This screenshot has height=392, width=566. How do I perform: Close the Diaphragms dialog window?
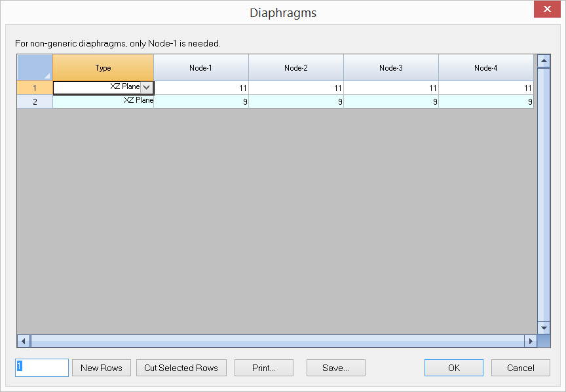click(545, 9)
